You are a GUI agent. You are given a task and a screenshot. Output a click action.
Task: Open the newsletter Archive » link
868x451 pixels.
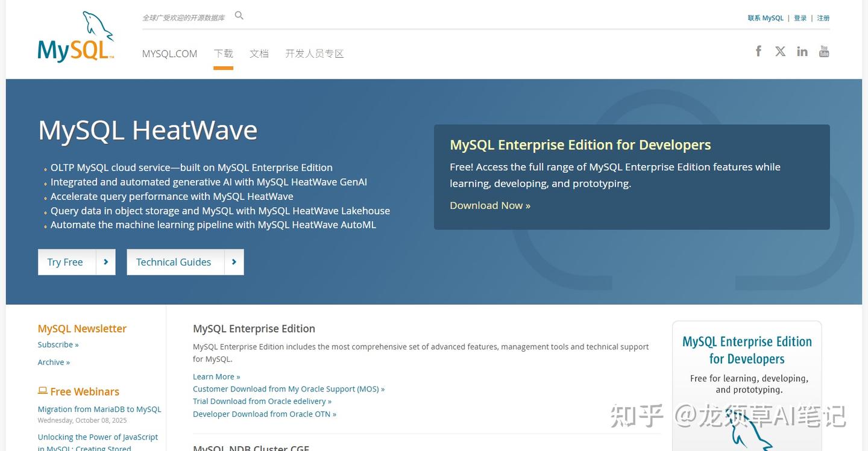54,362
